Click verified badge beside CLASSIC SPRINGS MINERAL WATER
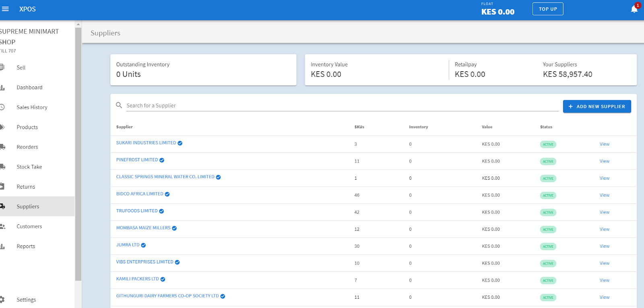The height and width of the screenshot is (308, 644). (x=218, y=177)
